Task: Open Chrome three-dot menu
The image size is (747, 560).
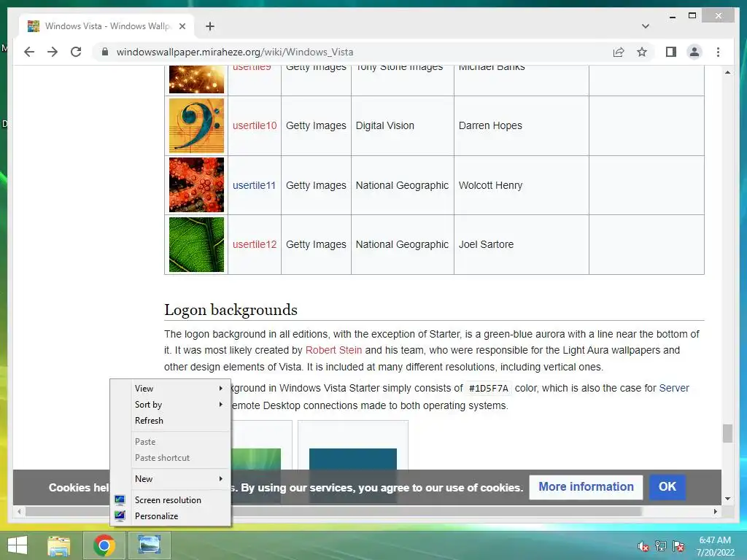Action: click(718, 52)
